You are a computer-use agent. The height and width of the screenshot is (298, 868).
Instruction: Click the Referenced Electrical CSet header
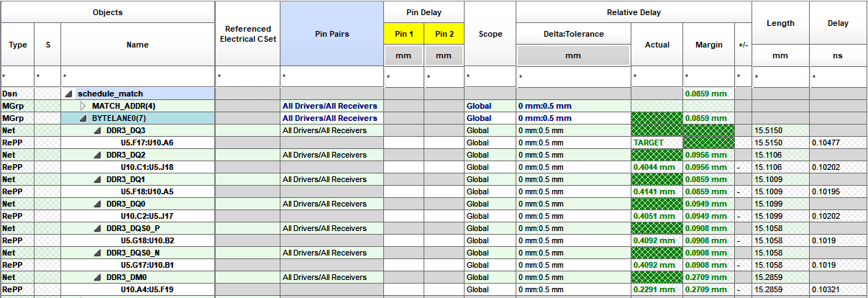point(247,34)
